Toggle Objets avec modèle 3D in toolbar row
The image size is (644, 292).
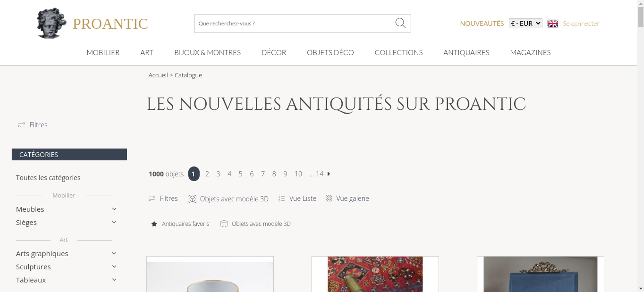coord(228,199)
